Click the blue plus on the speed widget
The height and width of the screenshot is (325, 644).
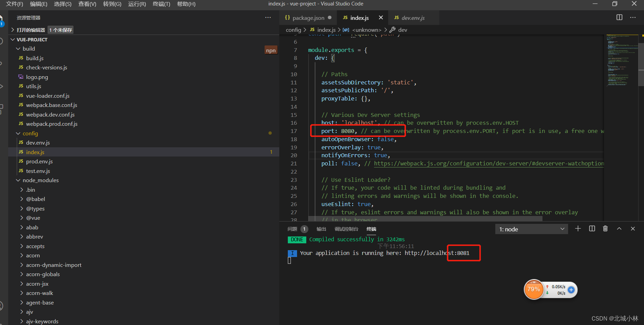coord(571,290)
